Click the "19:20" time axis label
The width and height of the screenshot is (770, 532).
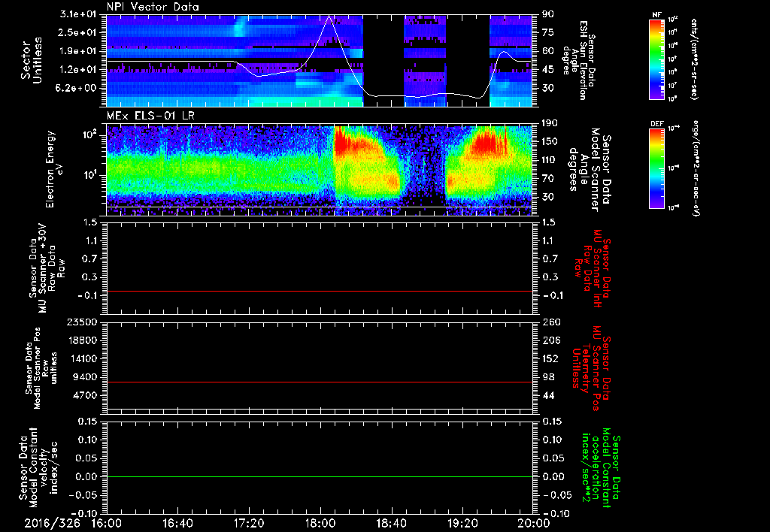(x=462, y=523)
